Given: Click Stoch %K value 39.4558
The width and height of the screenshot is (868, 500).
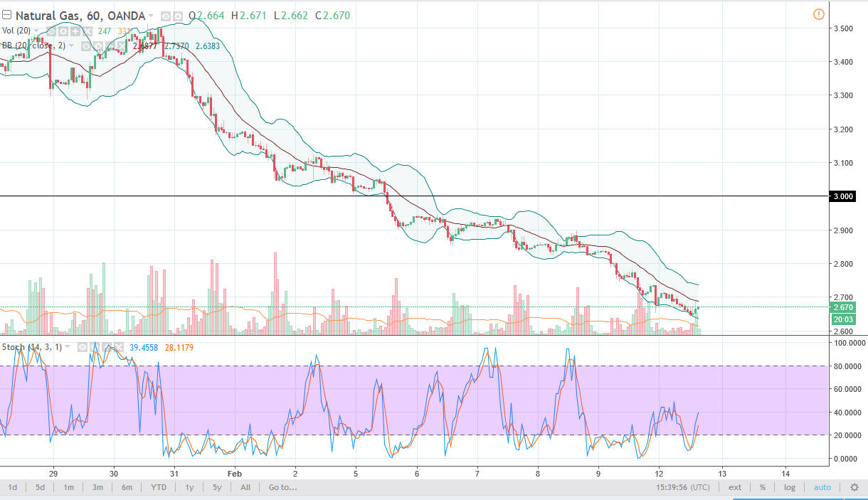Looking at the screenshot, I should [x=144, y=347].
